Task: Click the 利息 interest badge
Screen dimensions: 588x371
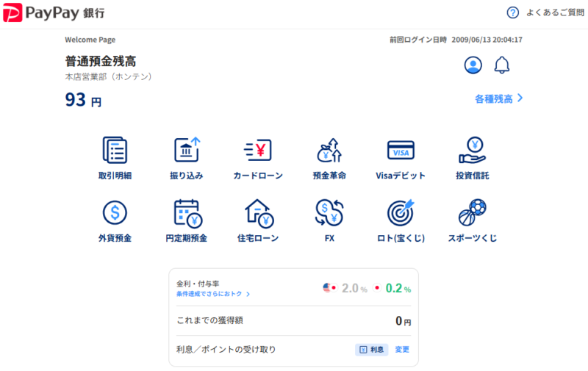Action: [372, 350]
